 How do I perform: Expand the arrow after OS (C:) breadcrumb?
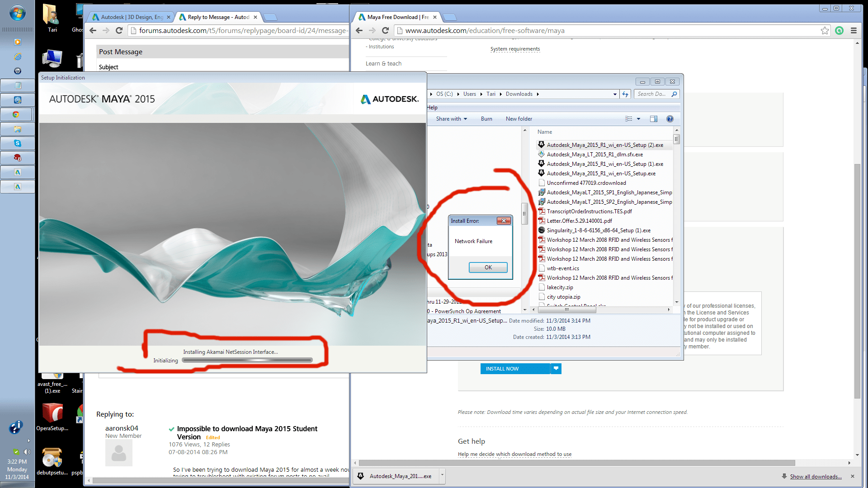(x=458, y=94)
